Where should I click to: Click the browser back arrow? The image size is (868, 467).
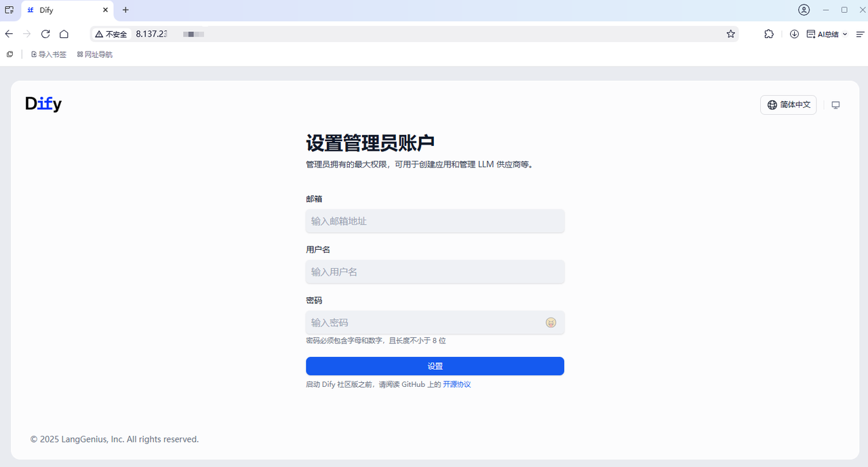(x=9, y=34)
